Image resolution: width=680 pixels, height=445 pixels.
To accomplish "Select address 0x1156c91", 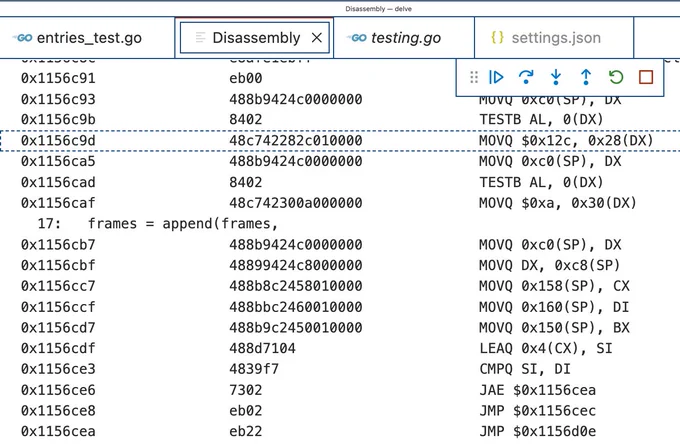I will click(x=58, y=78).
